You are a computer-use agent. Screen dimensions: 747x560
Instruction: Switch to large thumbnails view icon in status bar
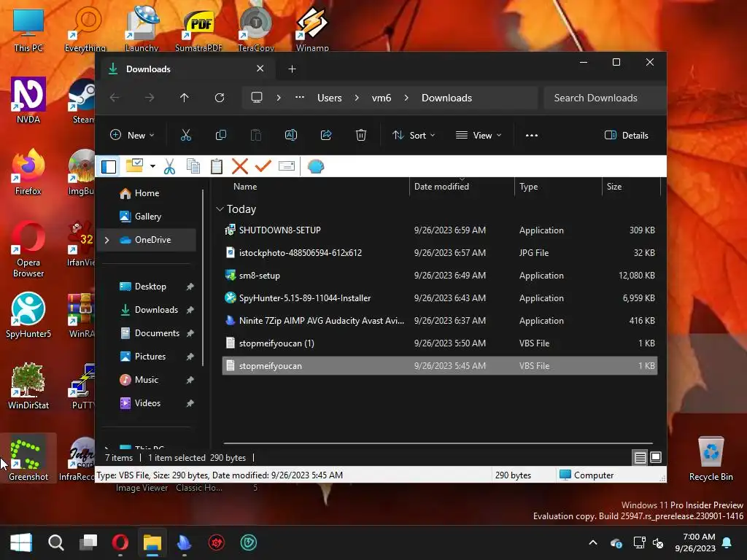point(656,458)
